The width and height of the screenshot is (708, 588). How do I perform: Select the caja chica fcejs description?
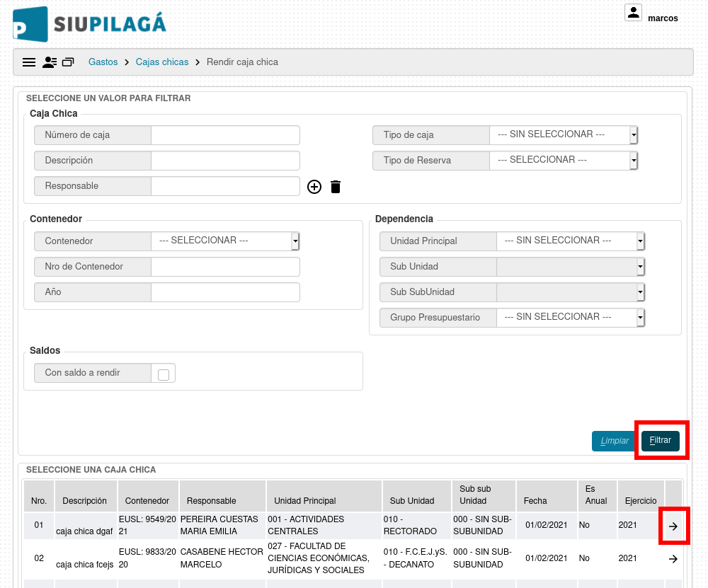click(x=85, y=565)
